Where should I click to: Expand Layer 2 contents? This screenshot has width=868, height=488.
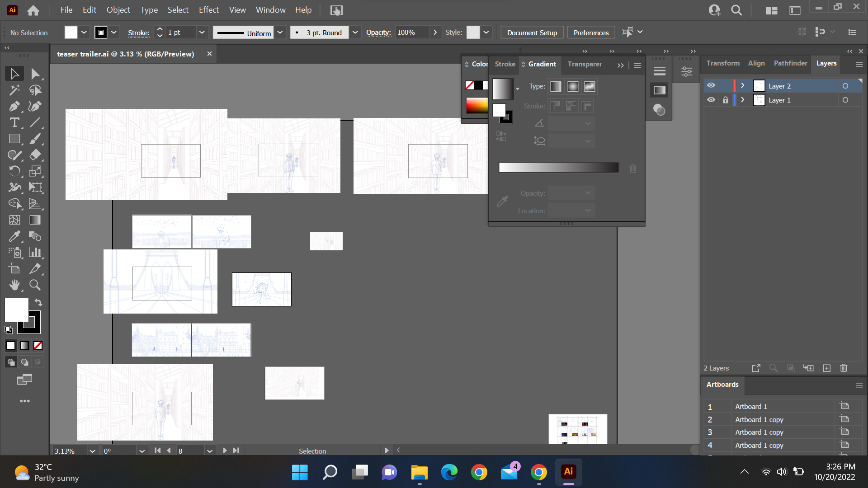pyautogui.click(x=742, y=86)
